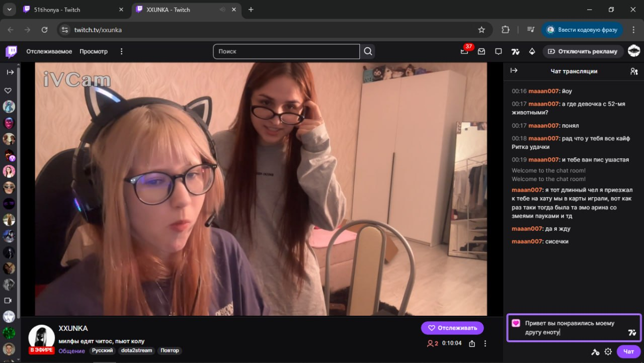
Task: Click the Twitch home logo
Action: [11, 51]
